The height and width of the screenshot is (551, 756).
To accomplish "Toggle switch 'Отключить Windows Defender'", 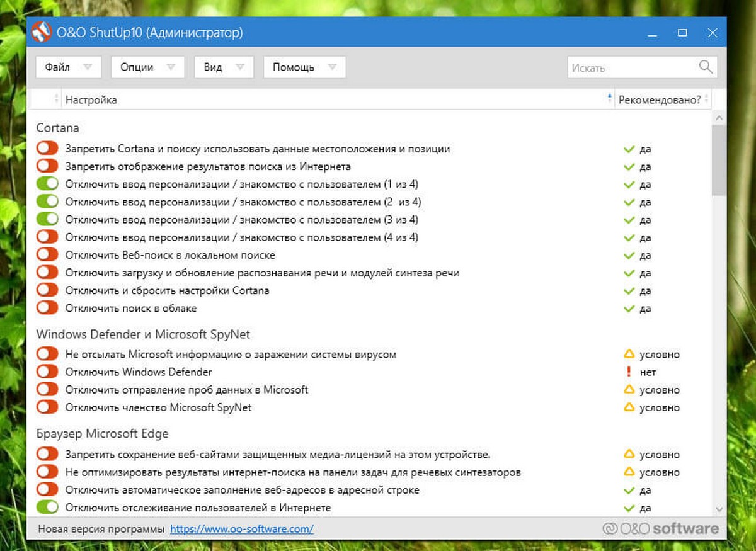I will (x=47, y=372).
